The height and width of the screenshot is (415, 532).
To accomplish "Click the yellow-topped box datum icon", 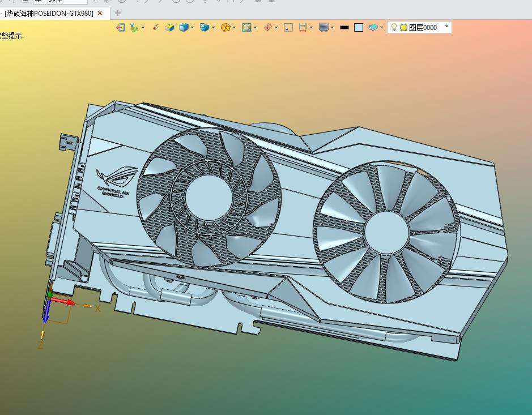I will (x=169, y=27).
